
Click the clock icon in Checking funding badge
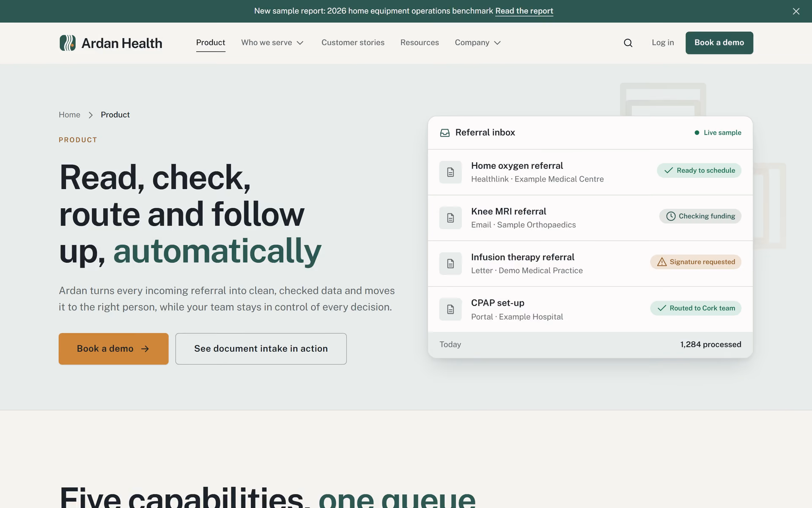click(671, 216)
